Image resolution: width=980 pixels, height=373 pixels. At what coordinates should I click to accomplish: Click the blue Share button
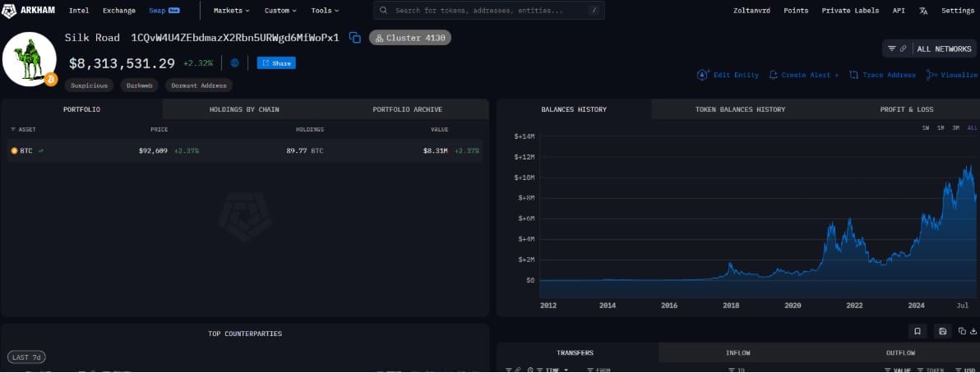point(276,63)
